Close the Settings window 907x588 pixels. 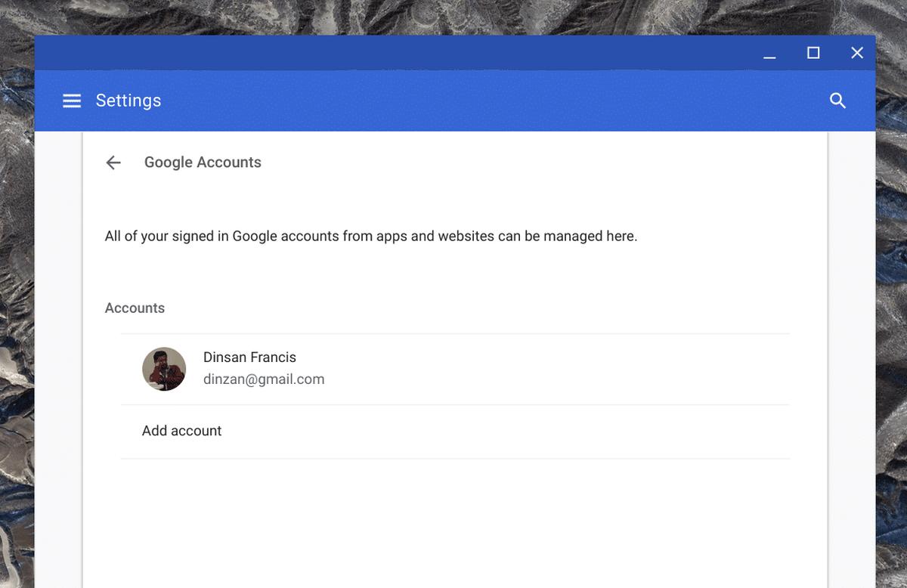click(857, 53)
